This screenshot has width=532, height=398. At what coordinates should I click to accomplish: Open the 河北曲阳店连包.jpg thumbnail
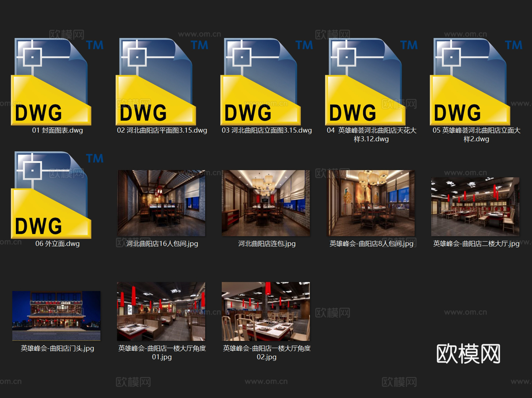pos(266,203)
